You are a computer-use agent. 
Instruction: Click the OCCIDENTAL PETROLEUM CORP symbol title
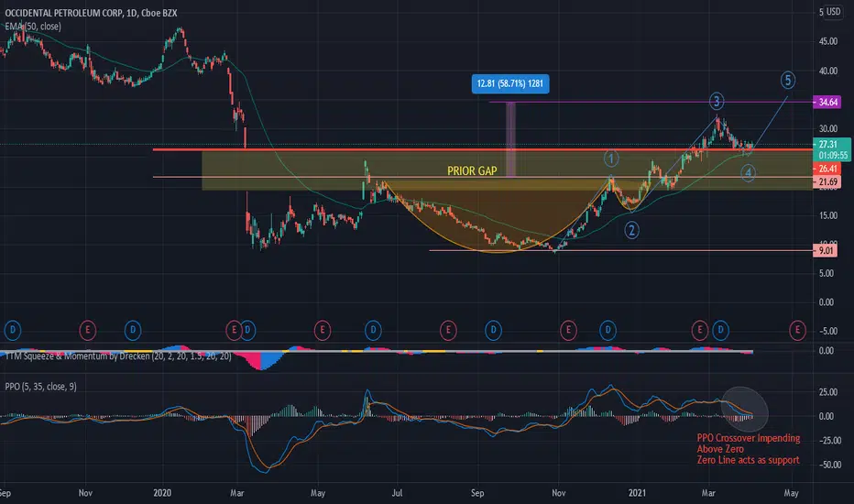[x=91, y=13]
